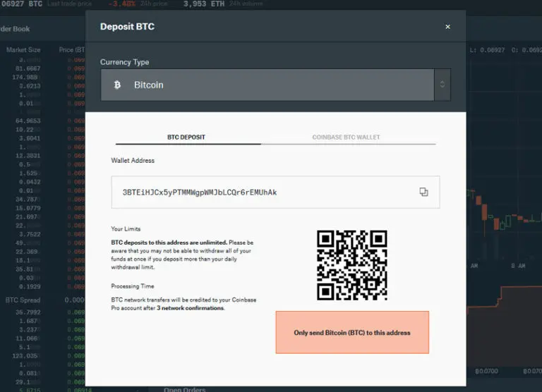Click the deposit QR code
Screen dimensions: 542x392
(x=352, y=265)
